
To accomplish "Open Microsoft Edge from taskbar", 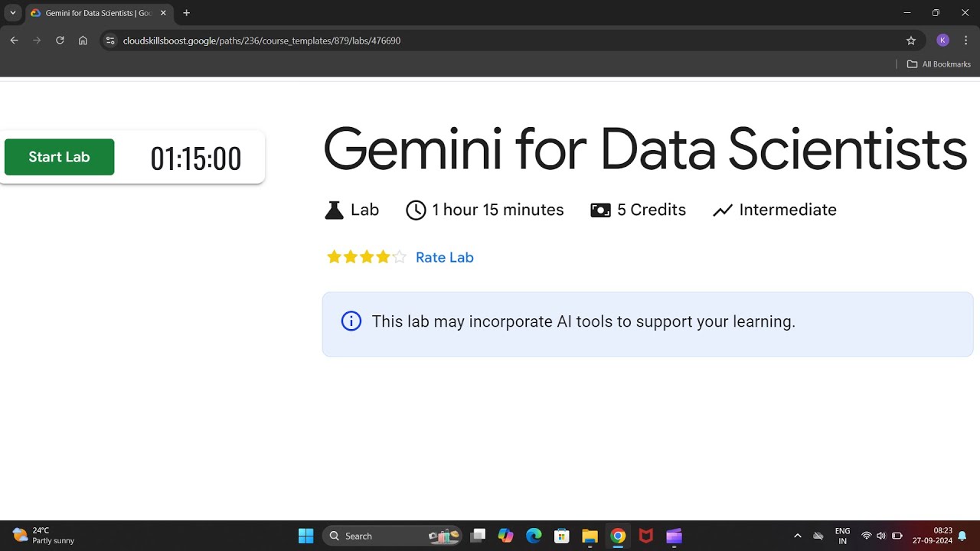I will [534, 536].
